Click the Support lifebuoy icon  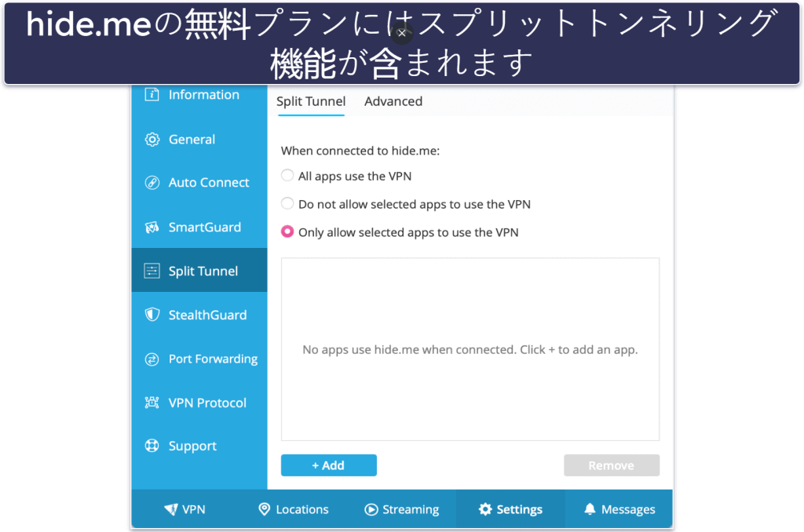[x=152, y=446]
